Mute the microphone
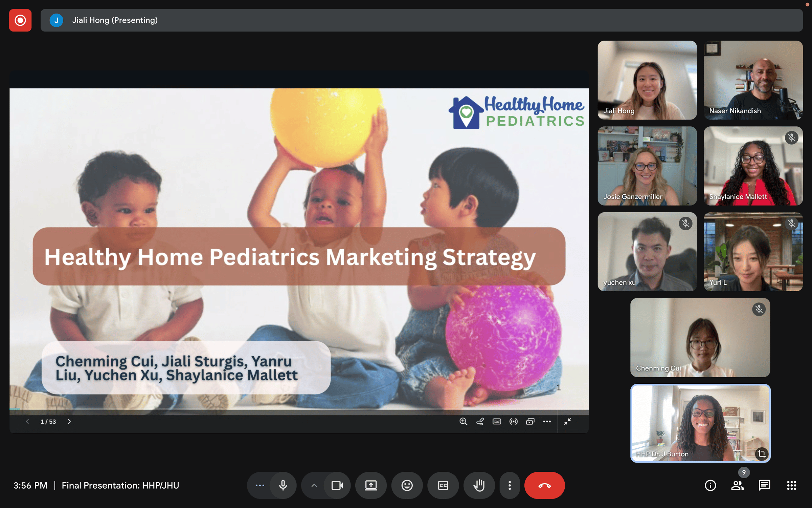The image size is (812, 508). pyautogui.click(x=283, y=485)
